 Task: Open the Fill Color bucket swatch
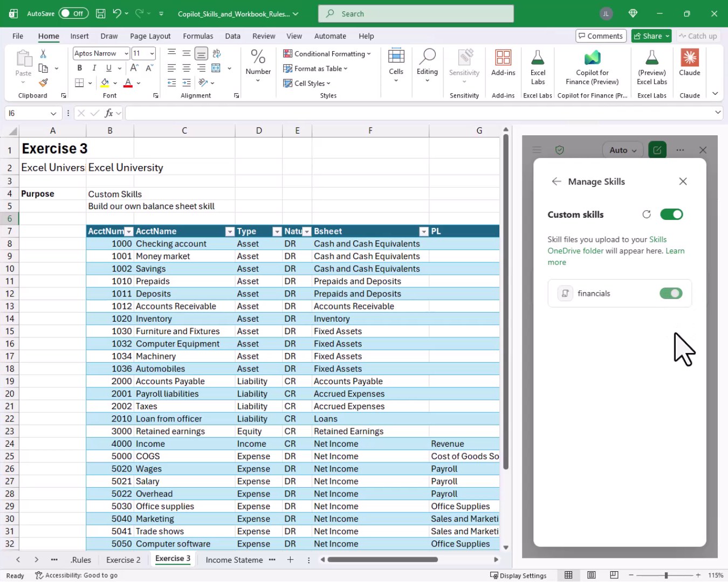(105, 83)
